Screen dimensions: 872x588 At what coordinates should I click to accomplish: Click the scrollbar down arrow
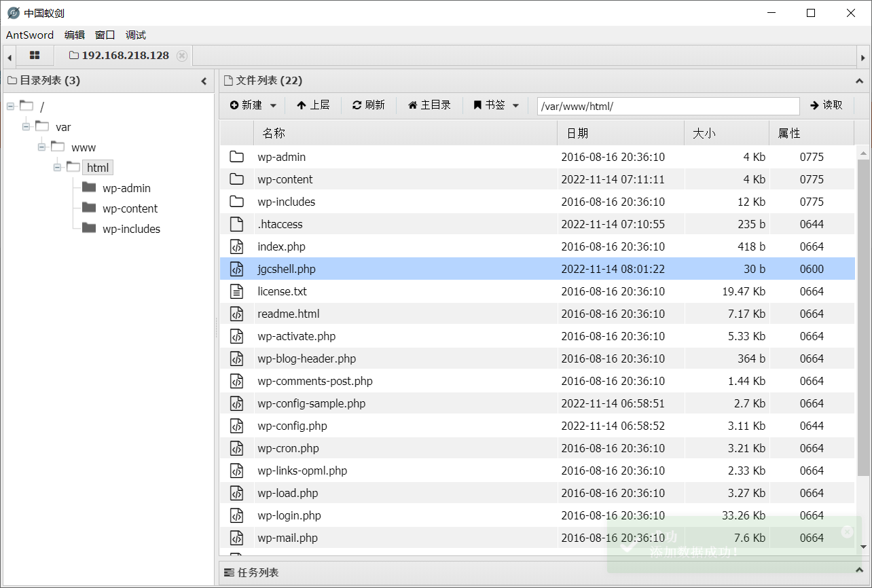tap(863, 546)
